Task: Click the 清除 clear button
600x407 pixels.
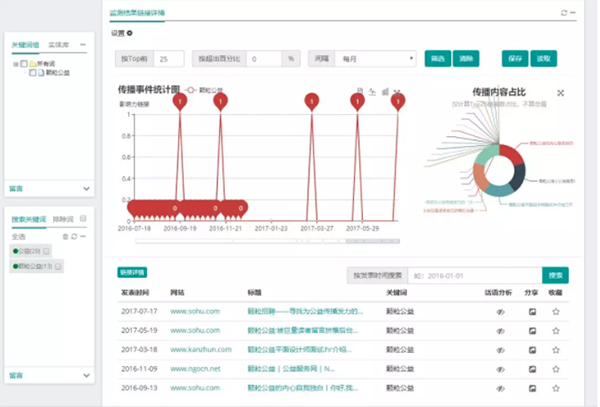Action: pyautogui.click(x=466, y=59)
